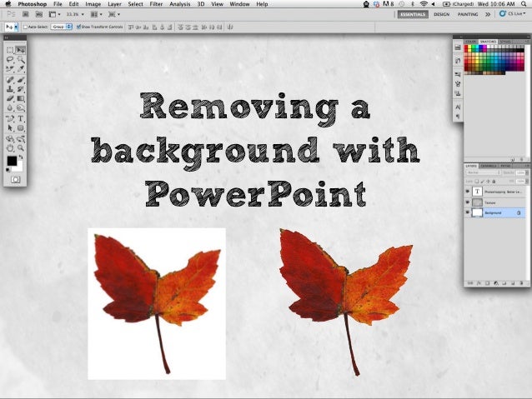The height and width of the screenshot is (399, 532).
Task: Uncheck Show Transform Controls
Action: pos(78,27)
